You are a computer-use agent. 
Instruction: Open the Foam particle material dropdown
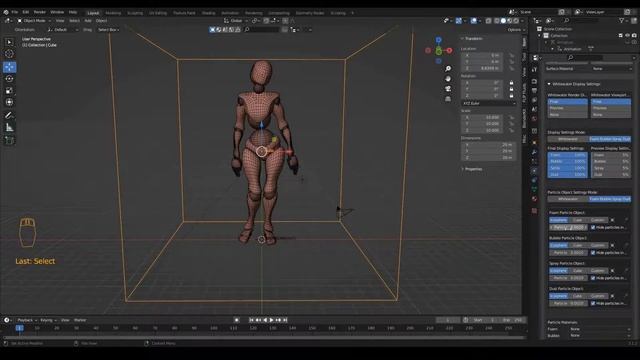pos(600,329)
